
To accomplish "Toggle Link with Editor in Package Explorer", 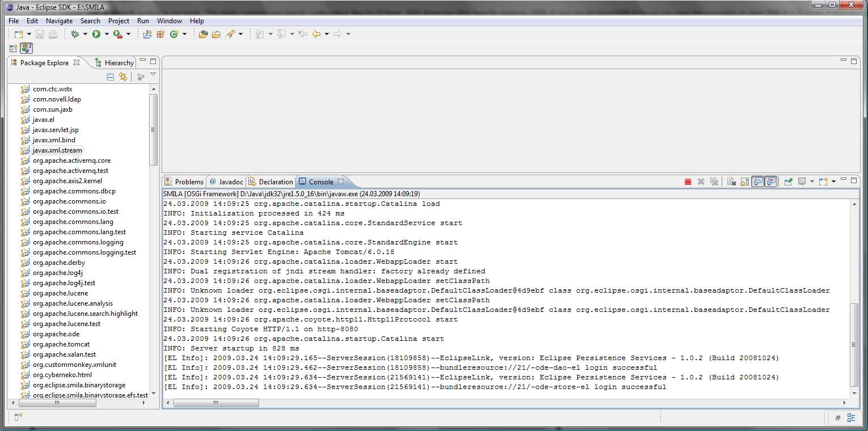I will pos(123,77).
